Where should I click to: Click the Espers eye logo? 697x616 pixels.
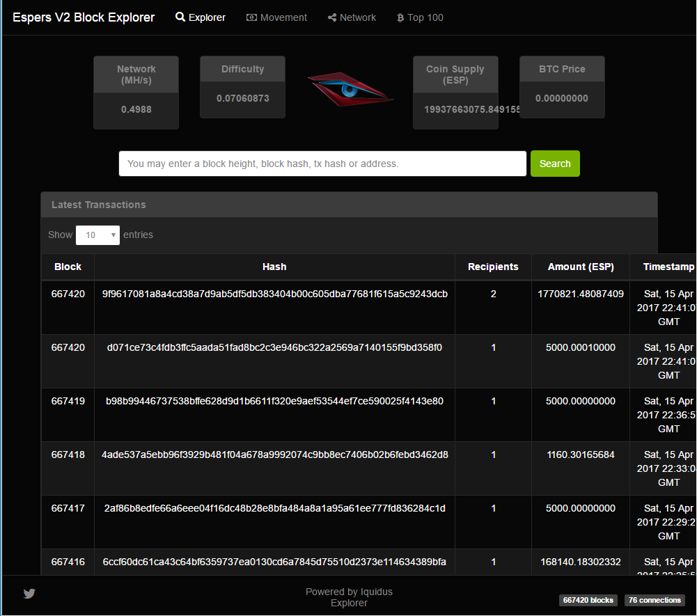(x=350, y=89)
